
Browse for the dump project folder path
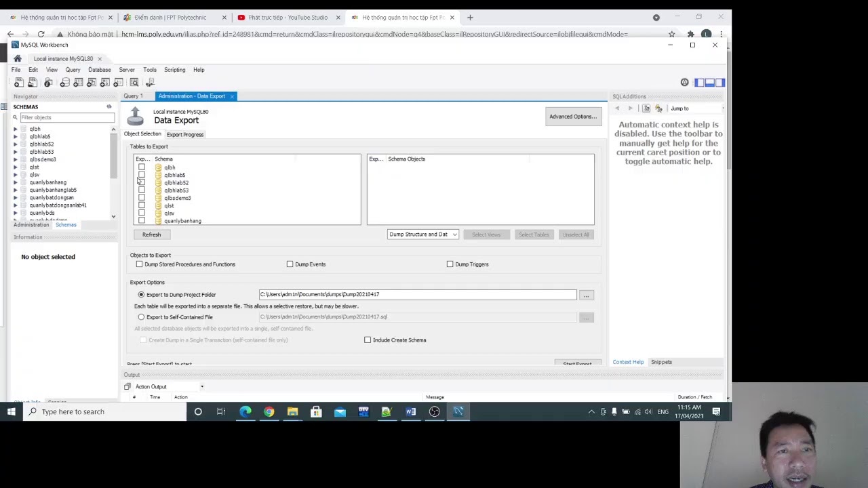pyautogui.click(x=587, y=295)
